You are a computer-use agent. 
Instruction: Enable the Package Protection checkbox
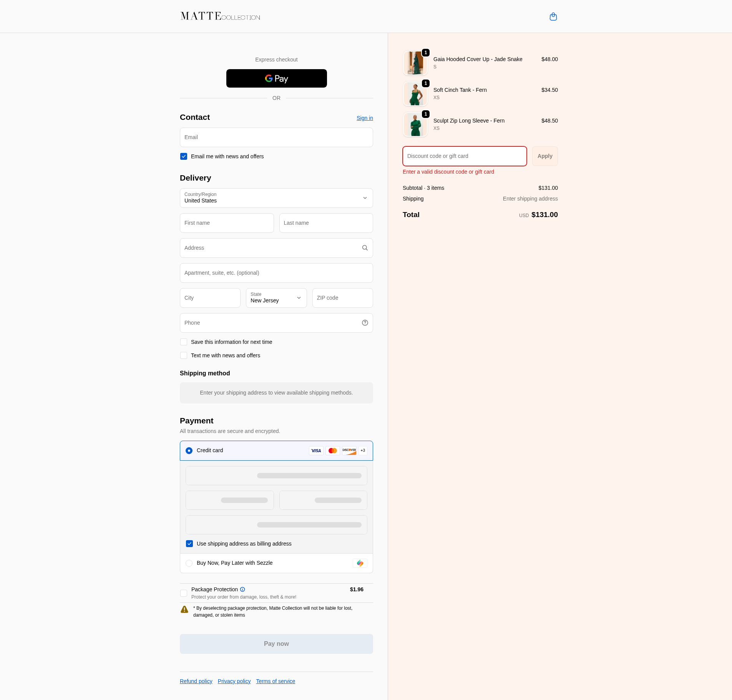[184, 593]
